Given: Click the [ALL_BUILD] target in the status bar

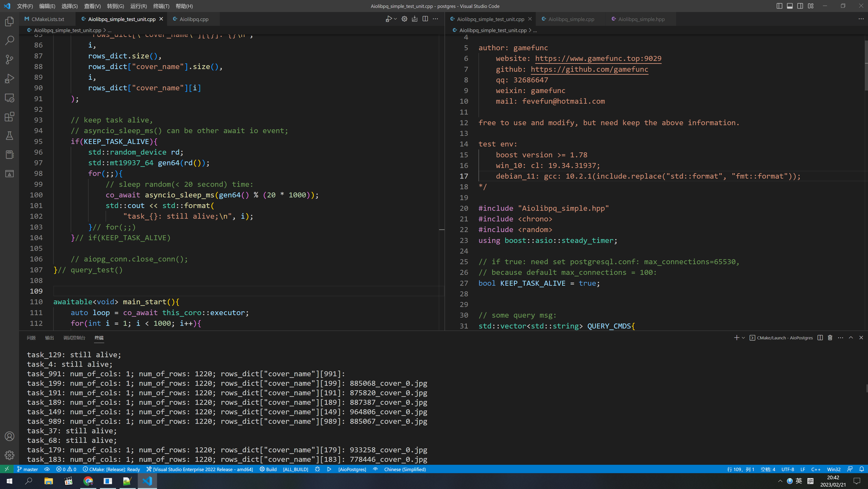Looking at the screenshot, I should pos(295,469).
